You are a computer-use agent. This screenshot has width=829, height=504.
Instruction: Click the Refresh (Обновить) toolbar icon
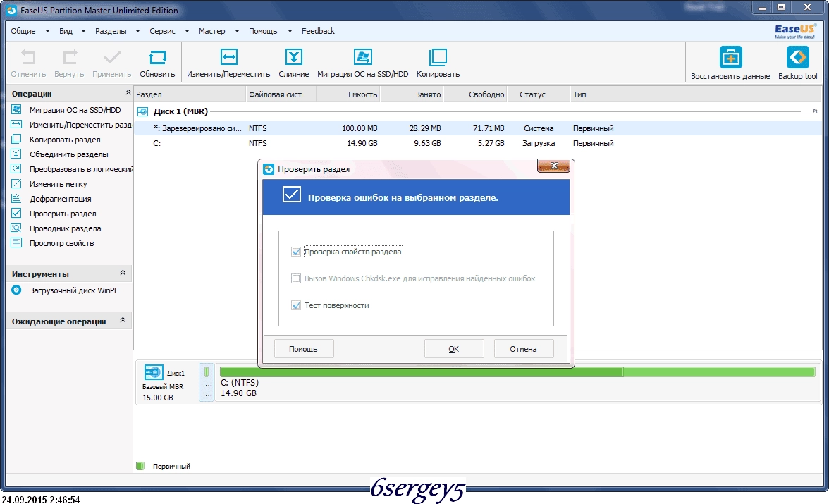158,57
